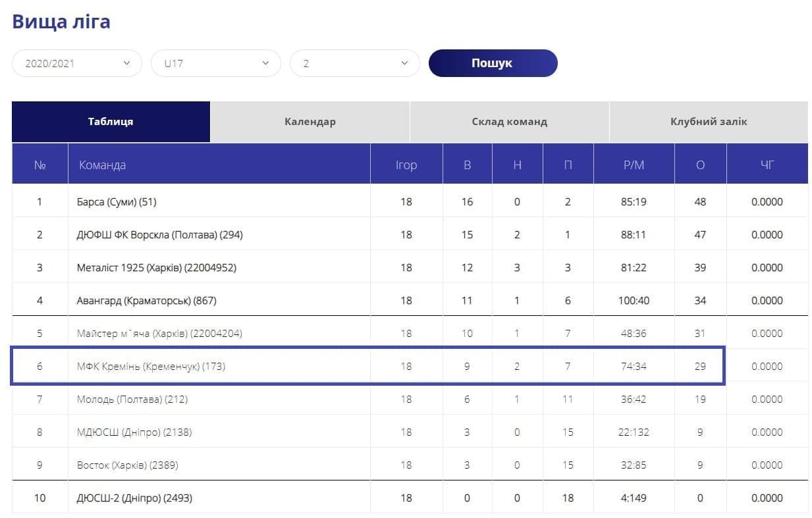812x518 pixels.
Task: Open Авангард (Краматорськ) team entry
Action: (x=146, y=301)
